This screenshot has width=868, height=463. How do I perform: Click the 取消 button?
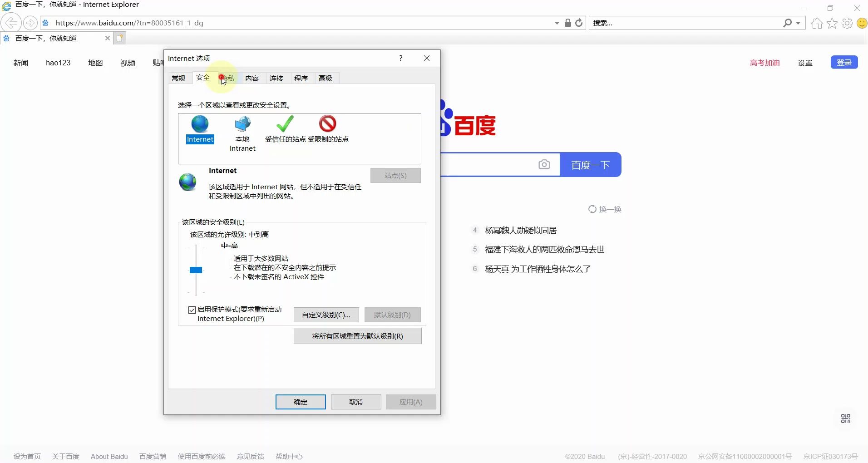point(356,402)
